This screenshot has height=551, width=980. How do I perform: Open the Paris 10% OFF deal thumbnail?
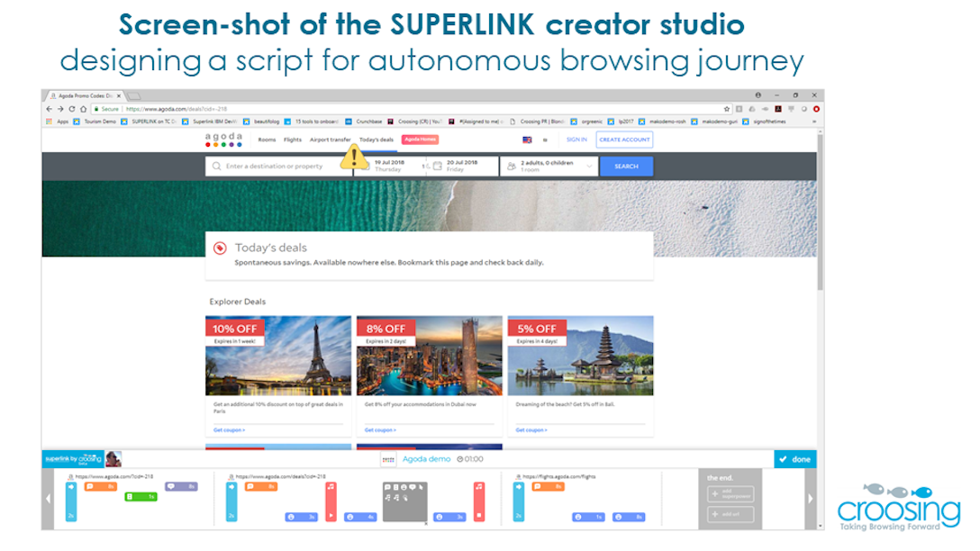tap(278, 356)
